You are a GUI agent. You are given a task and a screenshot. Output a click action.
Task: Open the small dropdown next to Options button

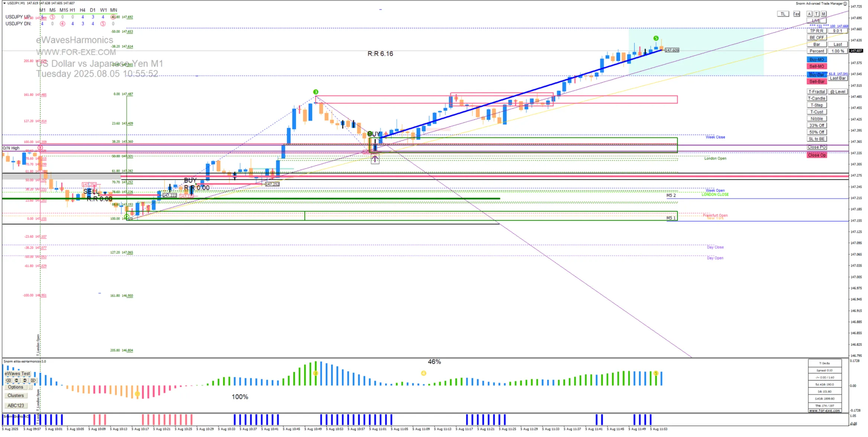click(x=30, y=387)
